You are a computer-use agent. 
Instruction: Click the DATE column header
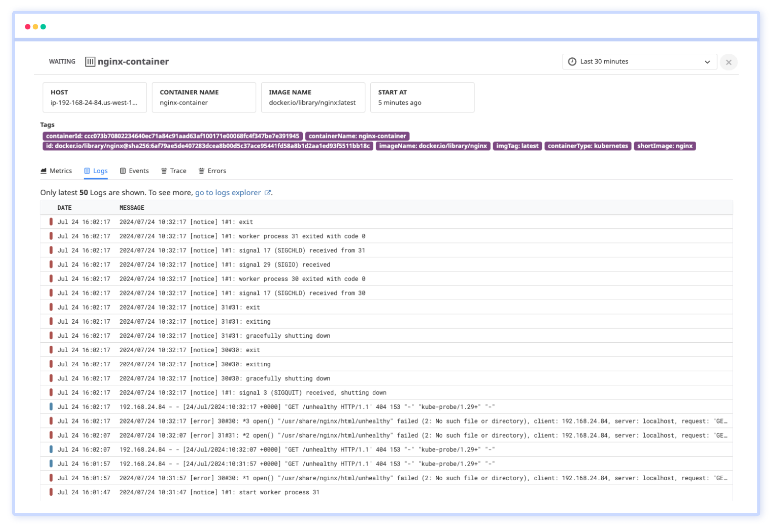tap(65, 208)
